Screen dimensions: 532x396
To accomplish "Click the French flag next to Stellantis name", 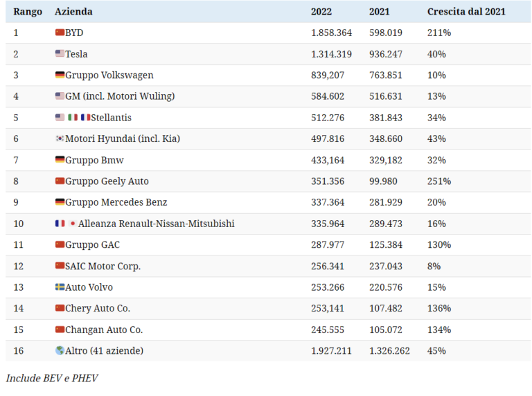I will [85, 117].
